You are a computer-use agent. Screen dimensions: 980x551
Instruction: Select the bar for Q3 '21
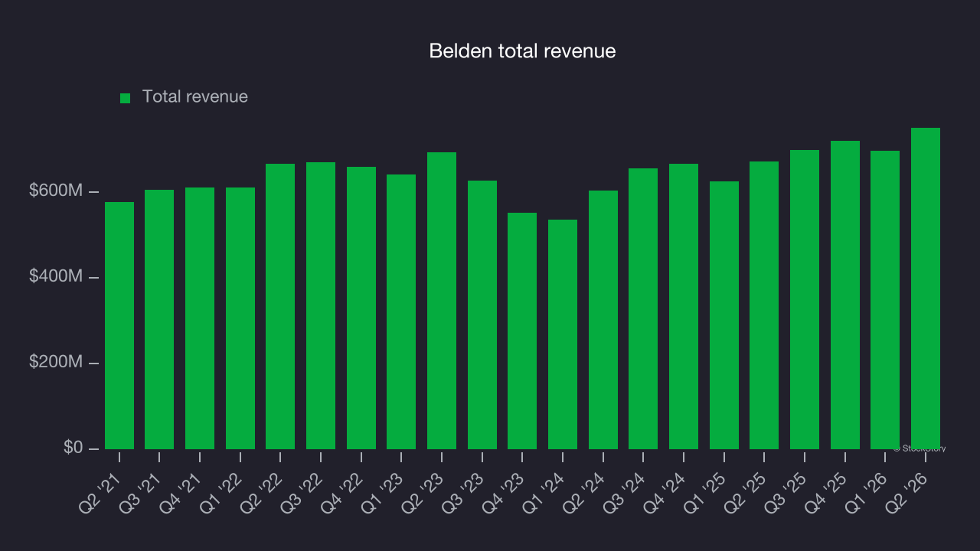159,319
